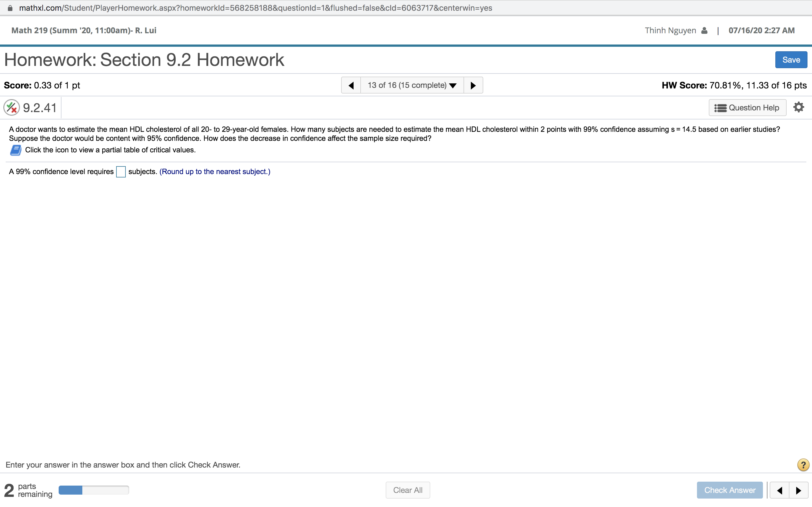812x507 pixels.
Task: Click the bottom-right back navigation arrow
Action: pos(780,490)
